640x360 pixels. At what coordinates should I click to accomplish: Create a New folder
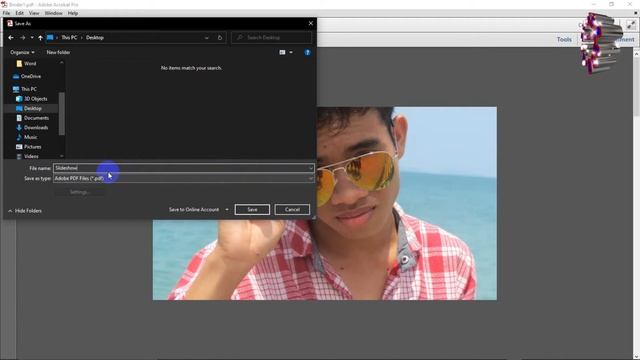pos(58,52)
